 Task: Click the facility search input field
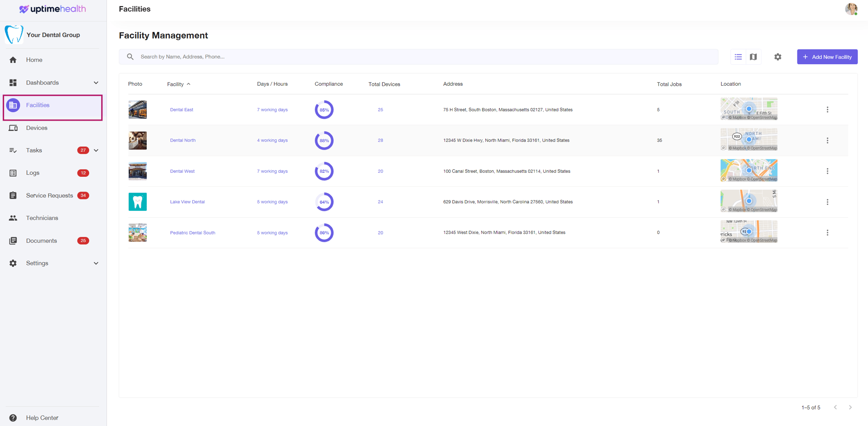(x=418, y=57)
